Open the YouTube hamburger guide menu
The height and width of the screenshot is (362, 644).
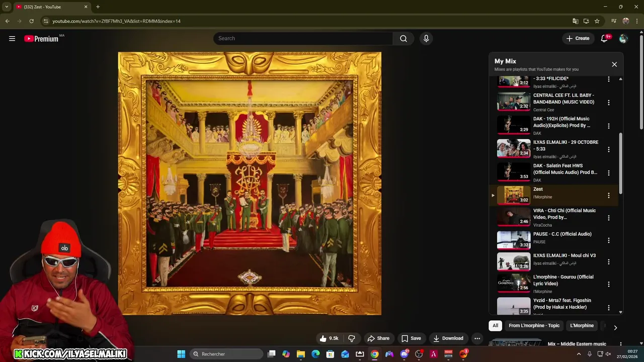pyautogui.click(x=12, y=38)
